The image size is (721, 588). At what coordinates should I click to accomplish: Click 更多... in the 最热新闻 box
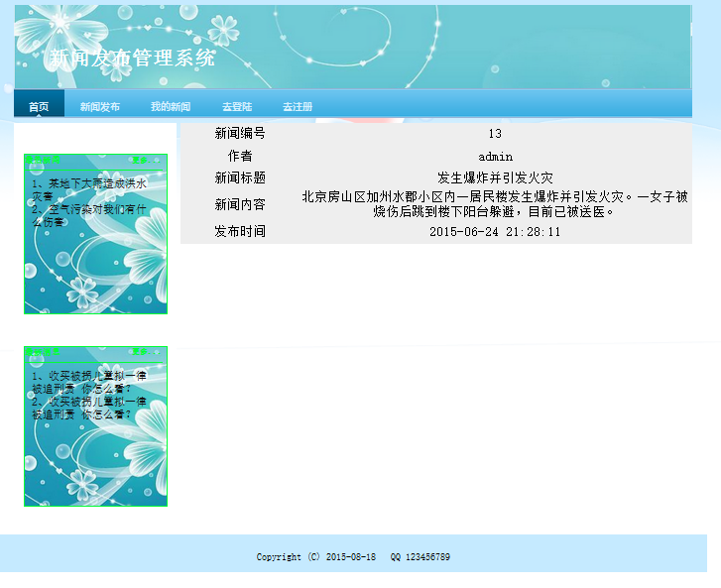(x=146, y=160)
